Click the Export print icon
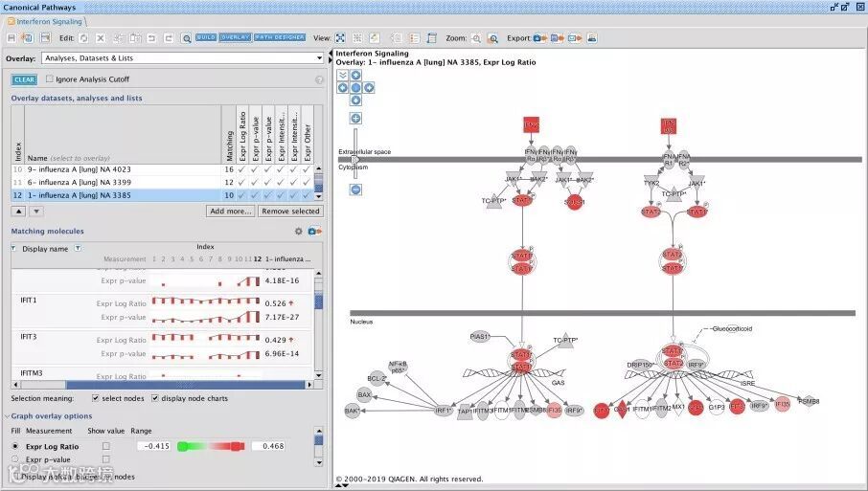This screenshot has width=868, height=491. click(592, 38)
